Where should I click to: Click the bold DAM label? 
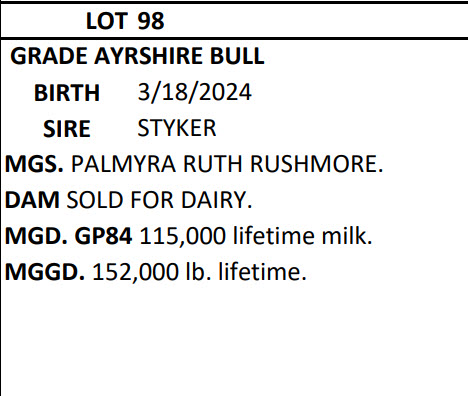pos(32,200)
